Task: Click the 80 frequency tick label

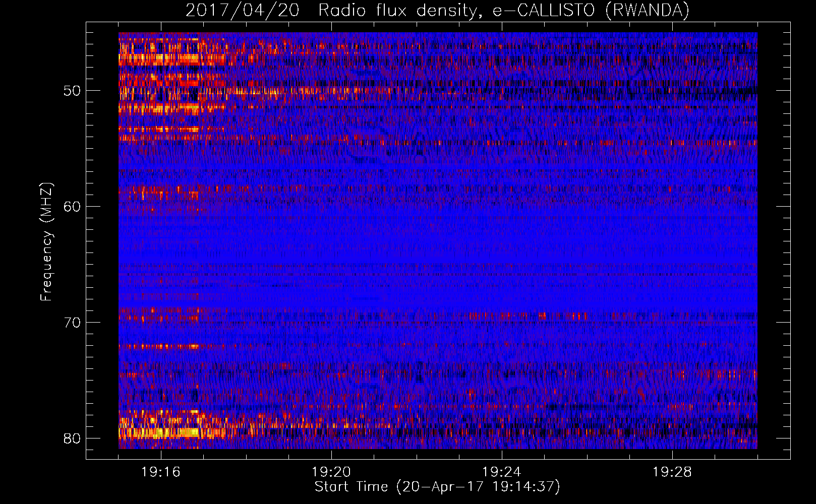Action: tap(72, 438)
